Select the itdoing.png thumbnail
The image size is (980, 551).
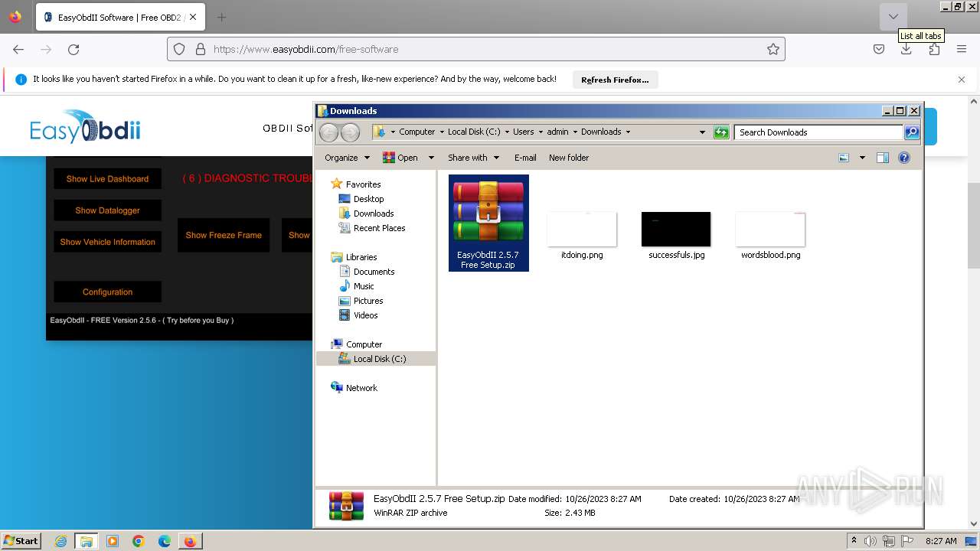tap(582, 230)
